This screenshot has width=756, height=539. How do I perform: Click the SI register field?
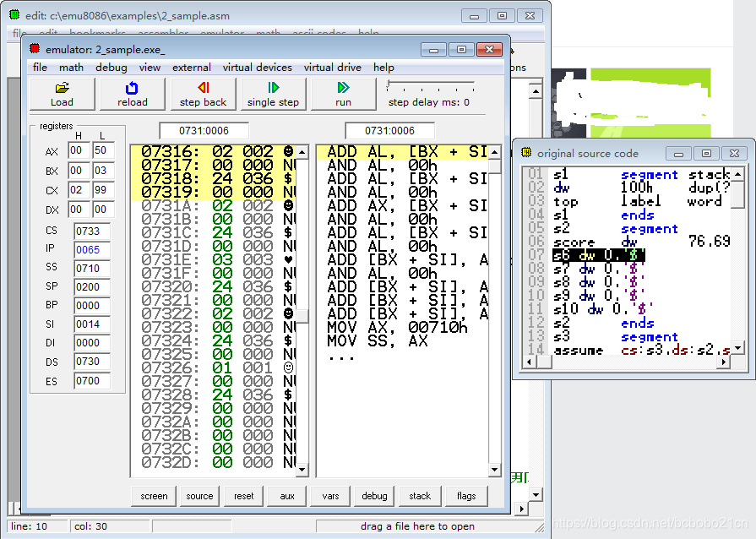pos(91,324)
